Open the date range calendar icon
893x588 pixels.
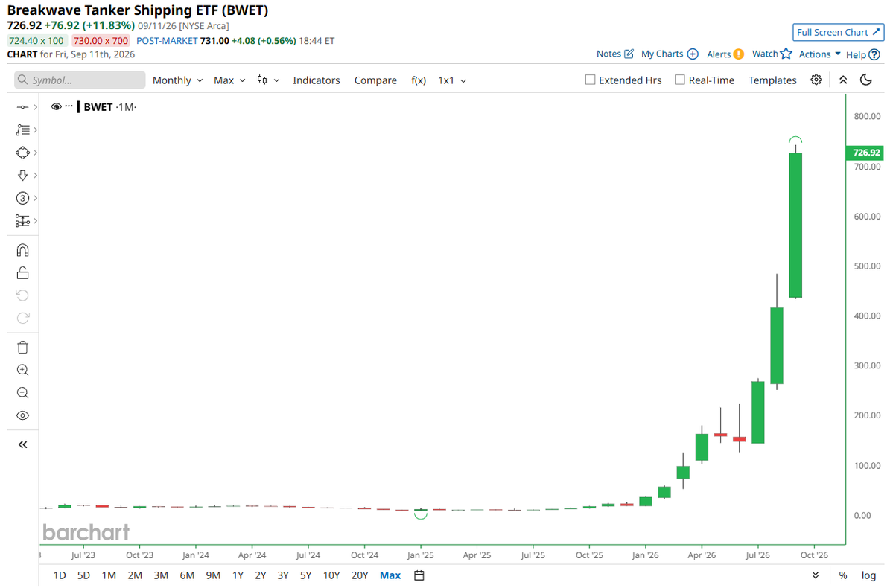pos(419,575)
